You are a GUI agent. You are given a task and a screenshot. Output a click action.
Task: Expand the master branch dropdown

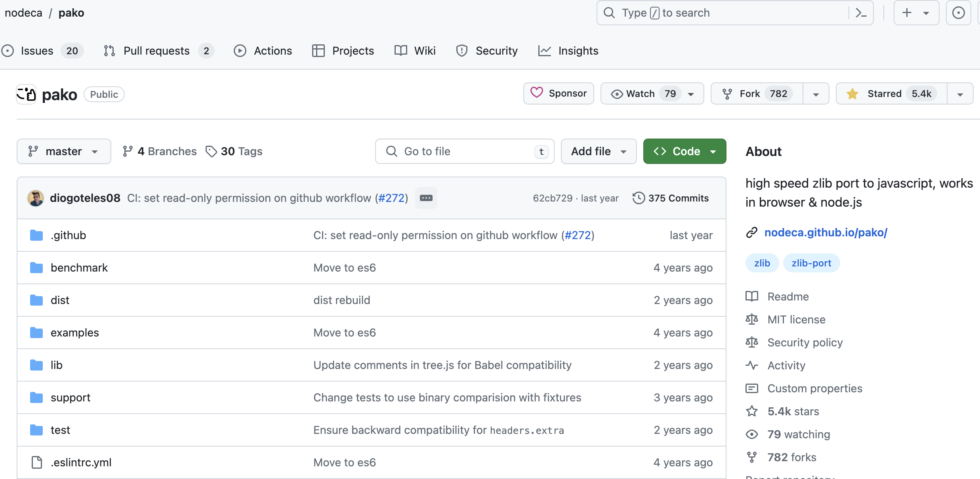pos(63,151)
